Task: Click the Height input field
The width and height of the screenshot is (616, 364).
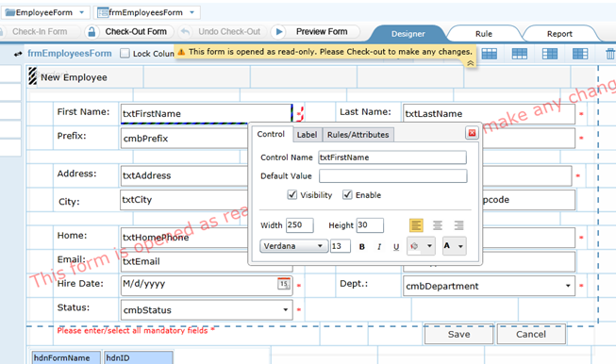Action: [x=370, y=225]
